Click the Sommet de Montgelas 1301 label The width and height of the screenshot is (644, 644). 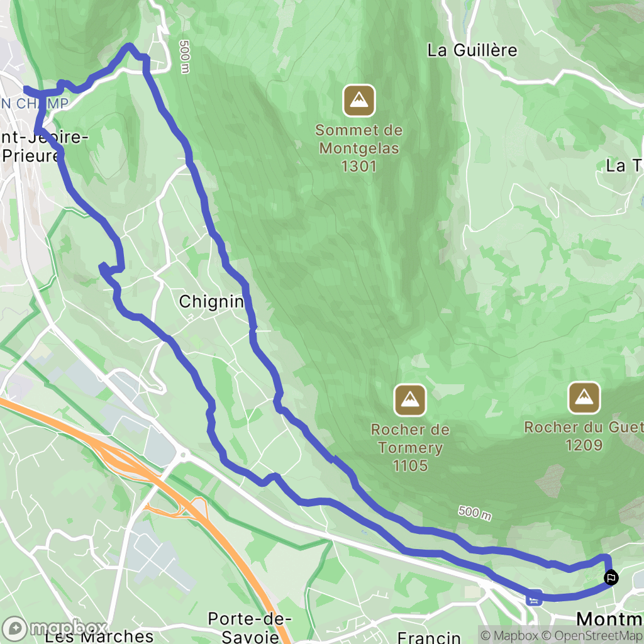pyautogui.click(x=359, y=148)
